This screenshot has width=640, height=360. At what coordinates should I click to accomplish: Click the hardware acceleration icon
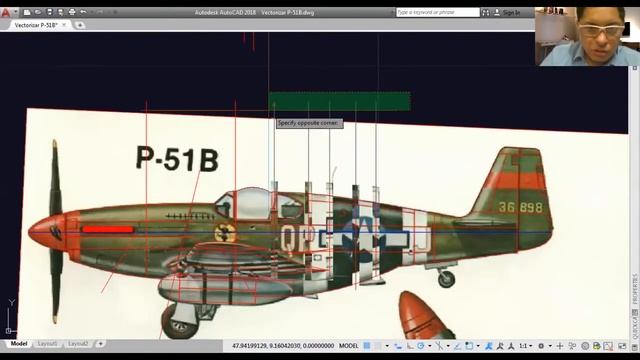pos(585,346)
